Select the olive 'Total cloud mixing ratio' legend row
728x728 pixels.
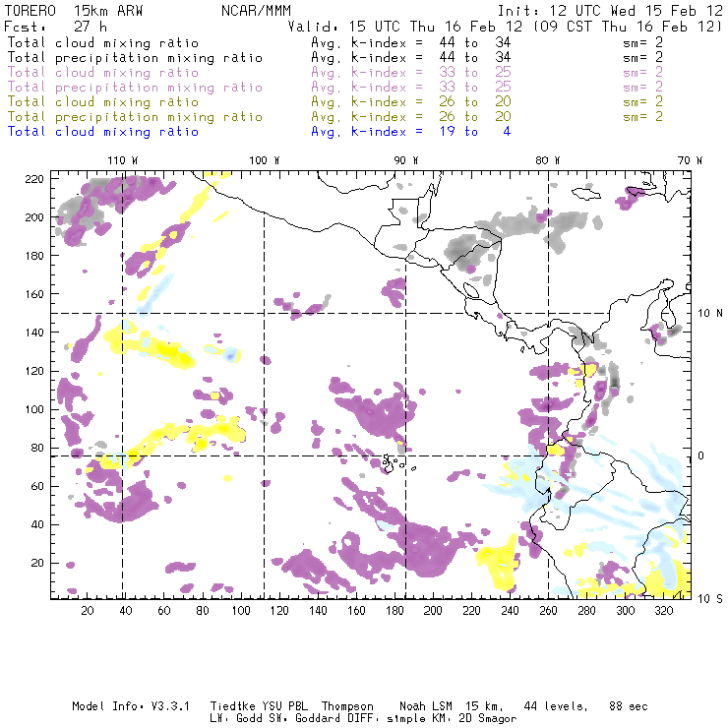click(x=335, y=101)
